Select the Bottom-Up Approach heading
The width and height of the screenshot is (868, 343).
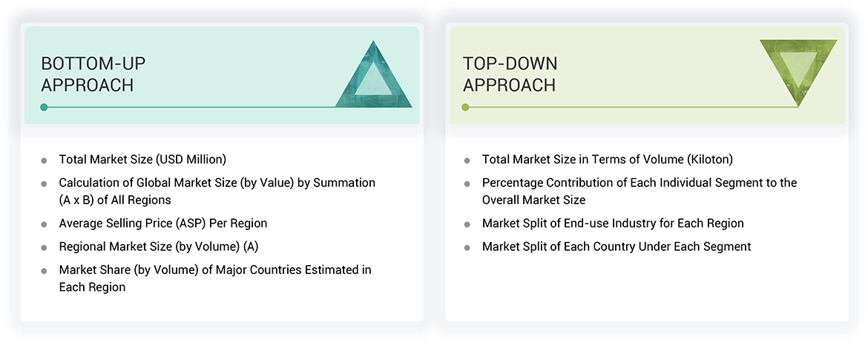88,74
